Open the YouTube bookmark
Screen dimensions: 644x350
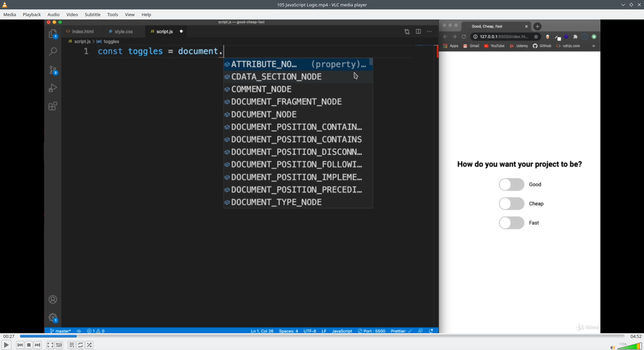[494, 46]
